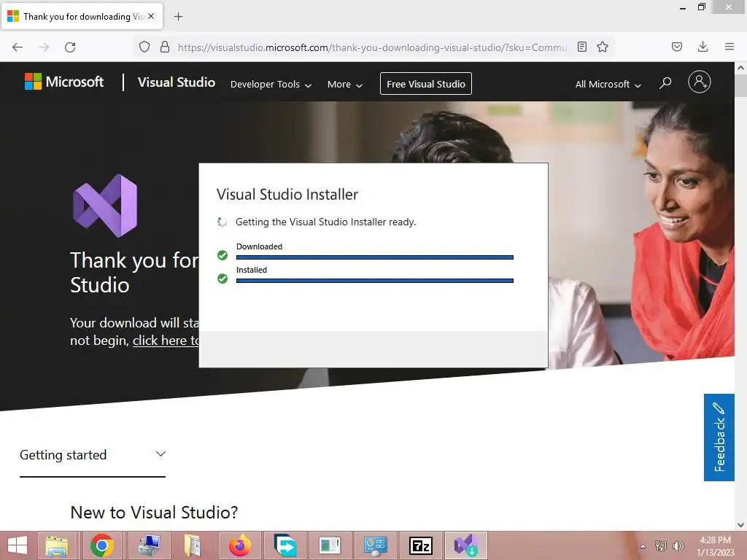Image resolution: width=747 pixels, height=560 pixels.
Task: Reload the current page
Action: pyautogui.click(x=70, y=47)
